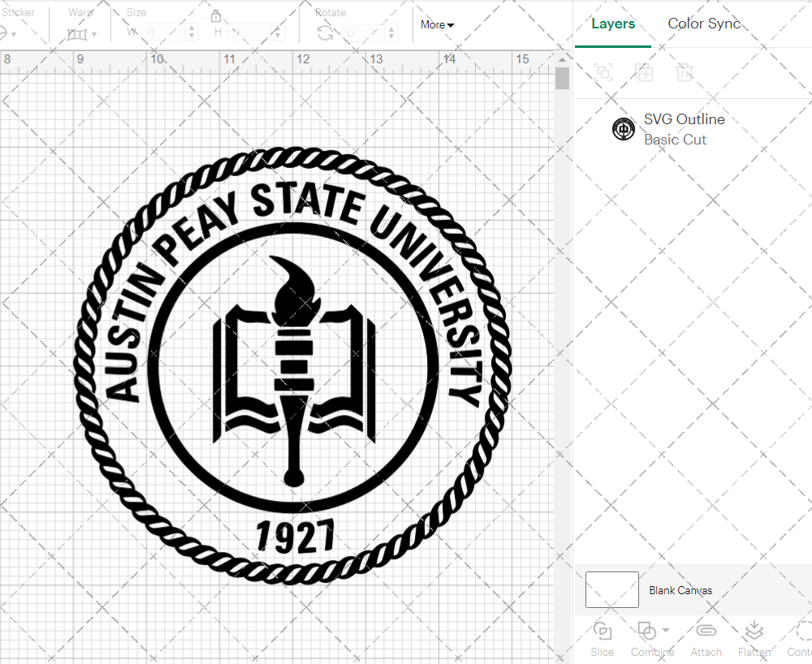The height and width of the screenshot is (664, 812).
Task: Click the Blank Canvas color swatch
Action: 611,590
